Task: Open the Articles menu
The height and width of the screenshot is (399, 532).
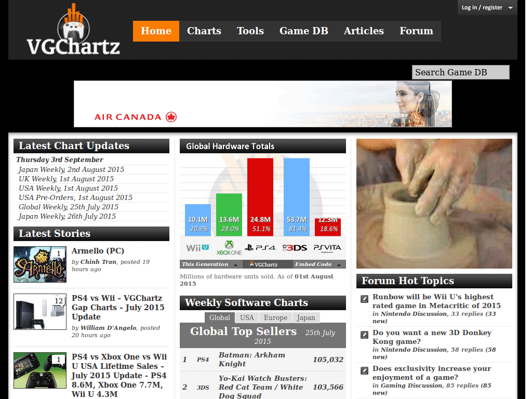Action: coord(364,31)
